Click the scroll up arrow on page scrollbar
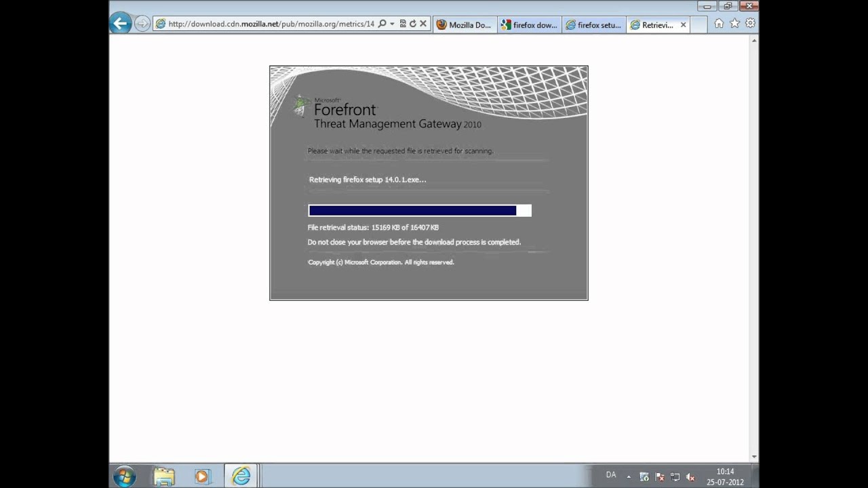868x488 pixels. [x=754, y=41]
